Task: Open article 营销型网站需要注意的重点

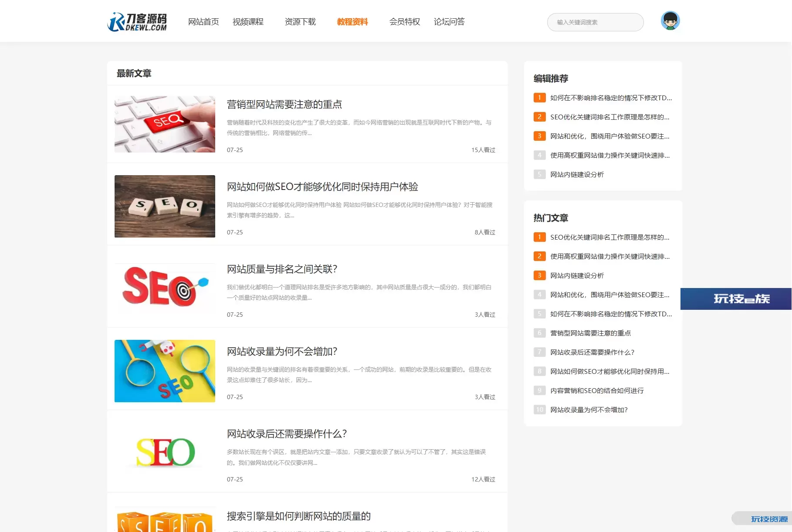Action: tap(284, 104)
